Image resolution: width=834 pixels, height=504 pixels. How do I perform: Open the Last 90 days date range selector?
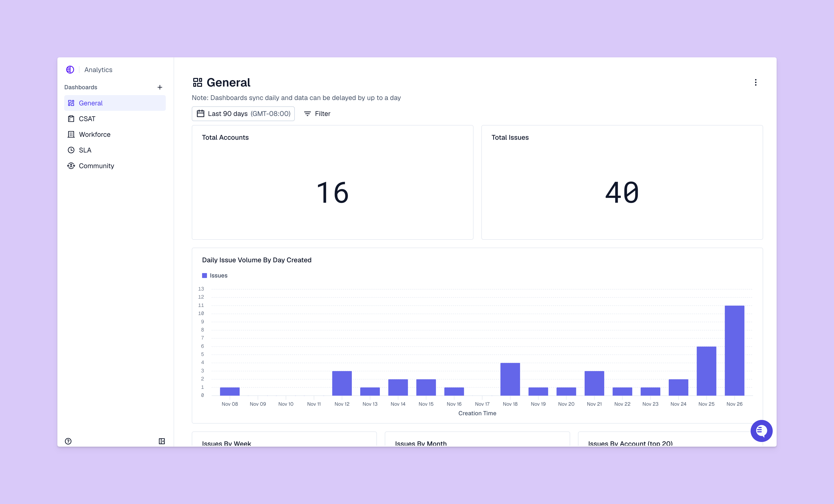(x=243, y=114)
